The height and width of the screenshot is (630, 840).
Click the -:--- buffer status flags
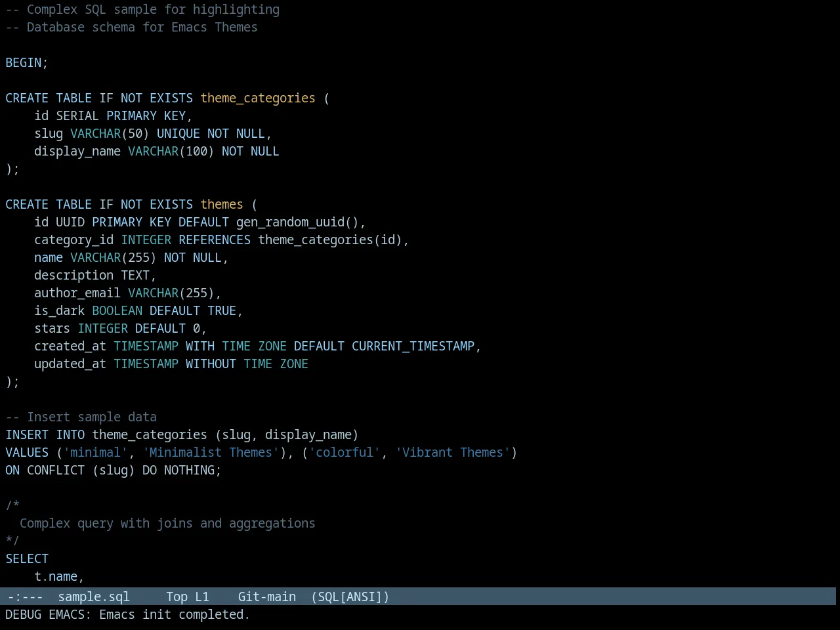[x=25, y=597]
